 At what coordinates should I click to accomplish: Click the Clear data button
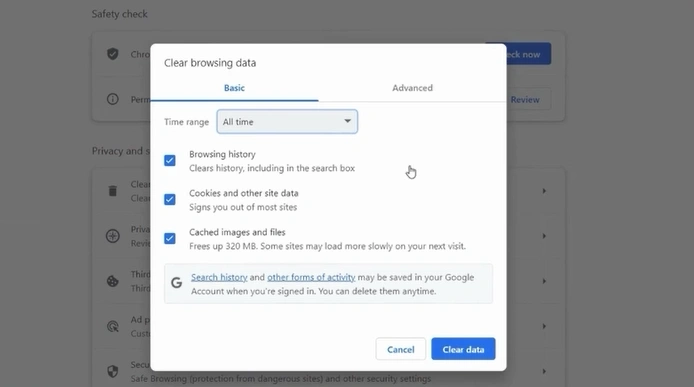pyautogui.click(x=463, y=349)
